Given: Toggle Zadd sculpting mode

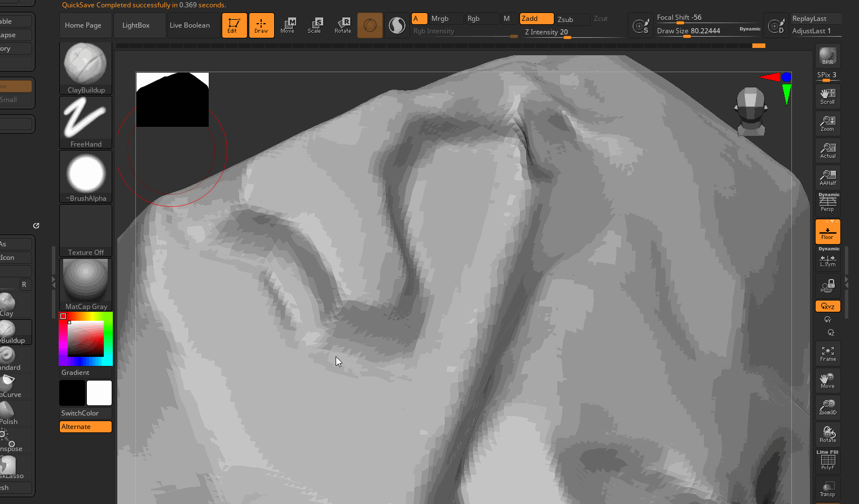Looking at the screenshot, I should pos(536,19).
